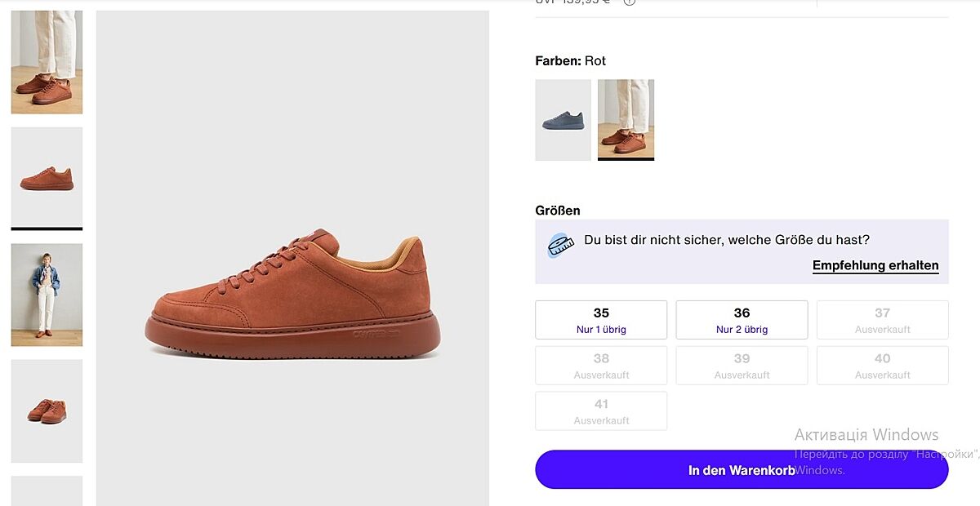
Task: Choose size 35
Action: (601, 320)
